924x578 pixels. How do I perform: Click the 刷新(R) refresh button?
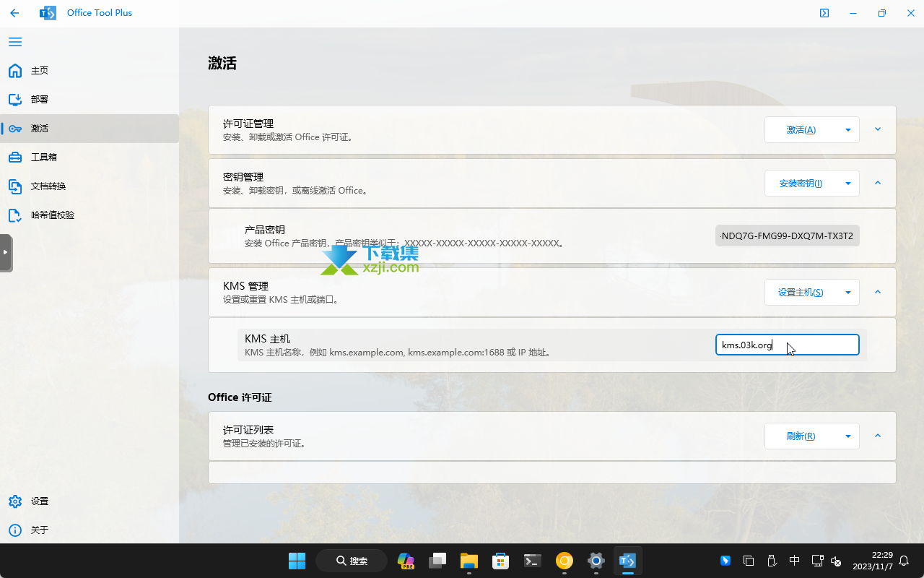[801, 436]
